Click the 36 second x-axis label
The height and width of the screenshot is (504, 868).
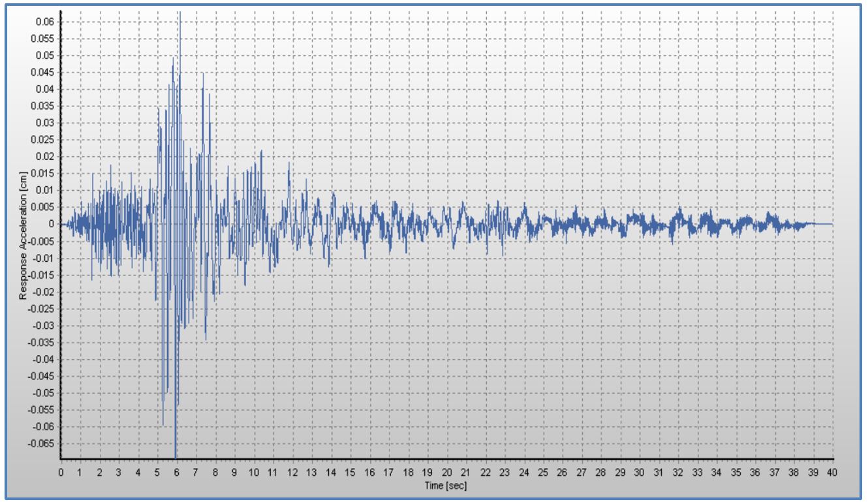755,472
